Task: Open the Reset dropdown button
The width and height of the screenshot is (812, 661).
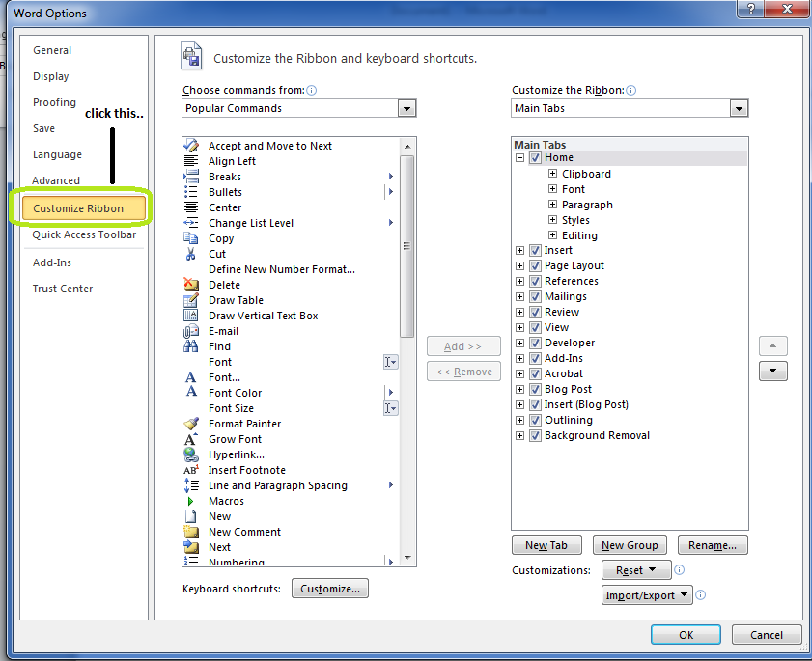Action: 636,570
